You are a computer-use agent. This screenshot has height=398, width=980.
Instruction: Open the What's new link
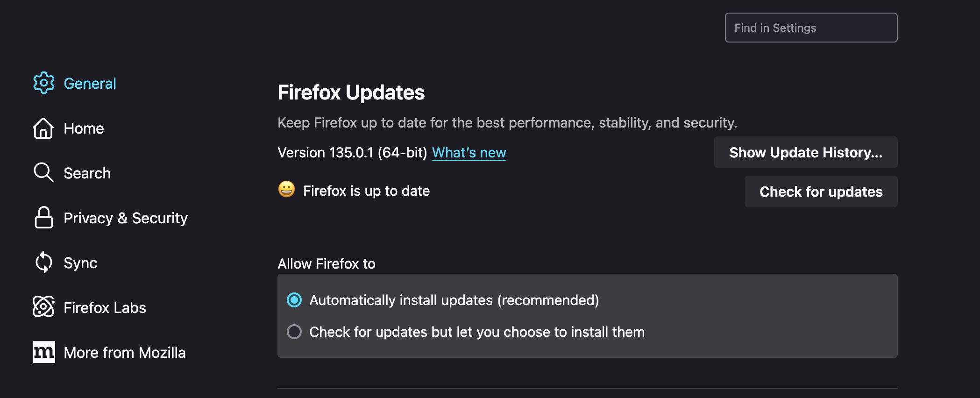tap(469, 152)
